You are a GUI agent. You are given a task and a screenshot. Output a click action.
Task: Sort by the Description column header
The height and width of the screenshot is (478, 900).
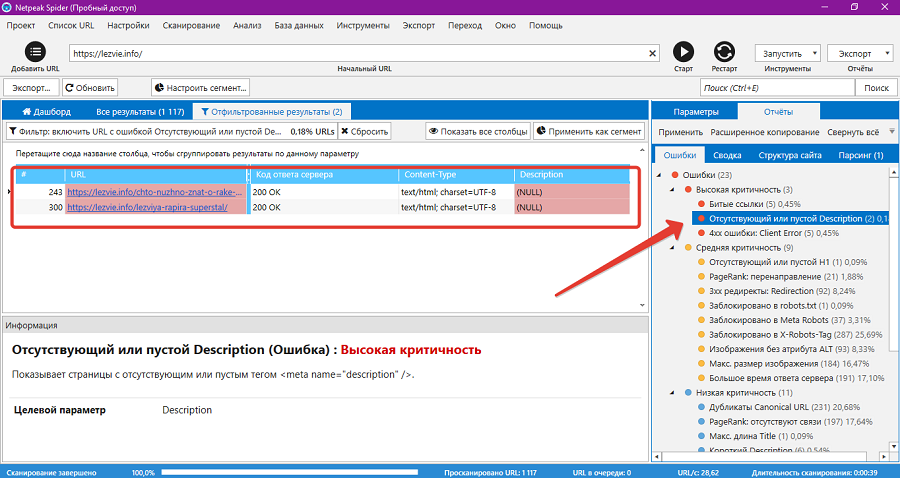[572, 174]
